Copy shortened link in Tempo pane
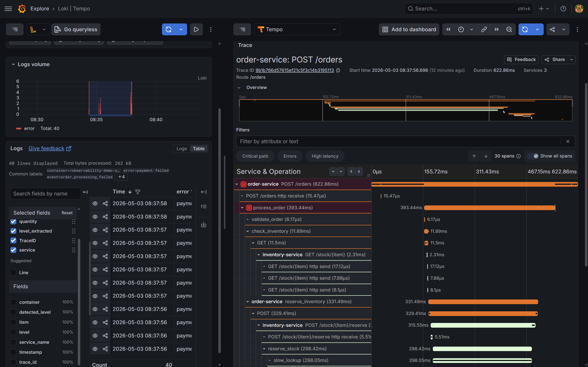This screenshot has width=588, height=367. point(484,29)
